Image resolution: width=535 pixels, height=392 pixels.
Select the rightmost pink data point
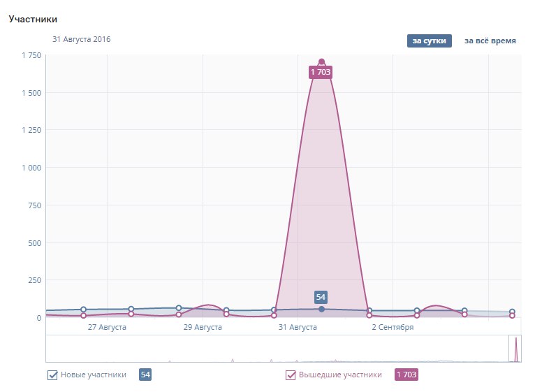512,316
